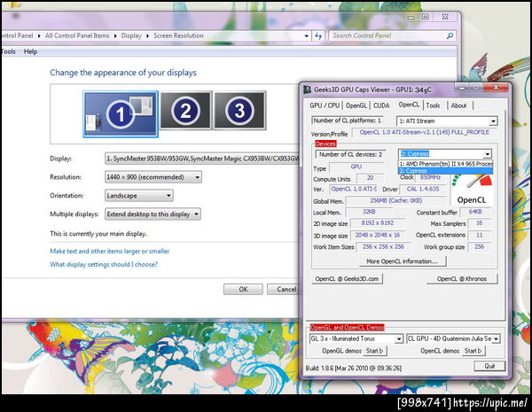Open What display settings should I choose link

click(104, 265)
